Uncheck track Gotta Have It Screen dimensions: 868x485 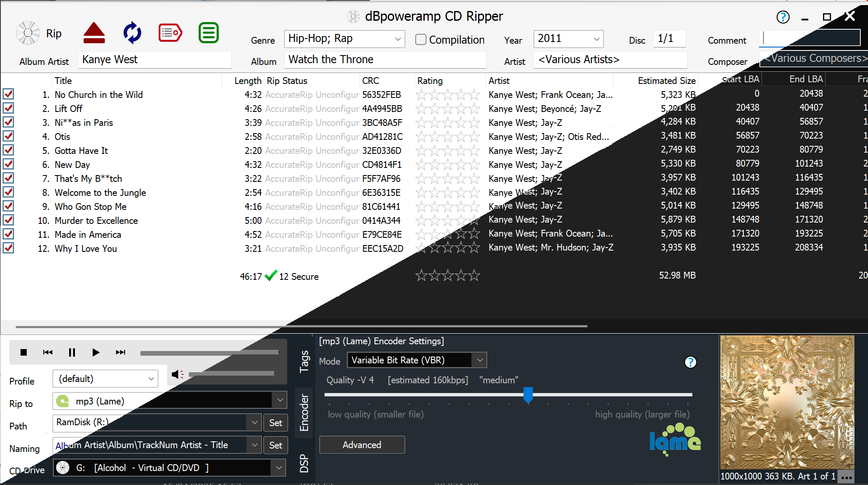click(8, 150)
